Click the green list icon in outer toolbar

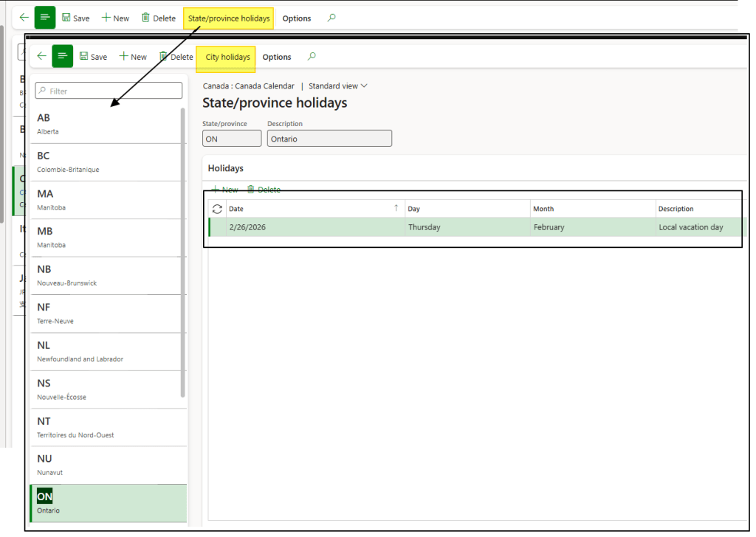(45, 18)
